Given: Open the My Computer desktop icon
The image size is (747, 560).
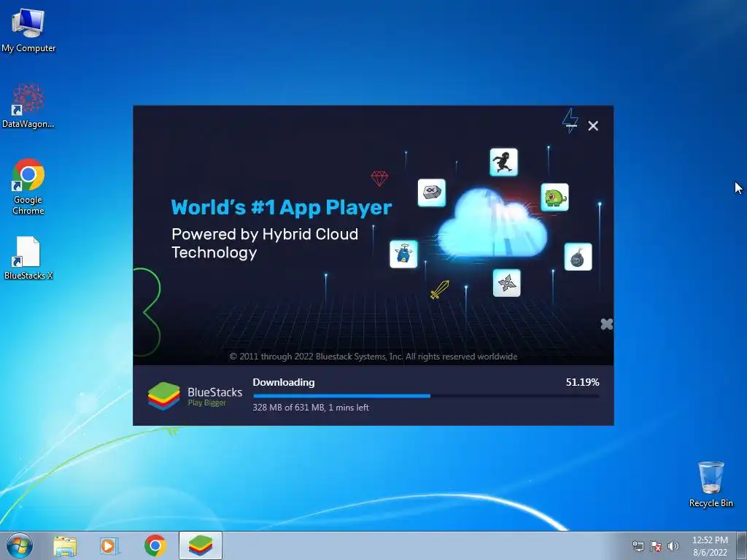Looking at the screenshot, I should [28, 30].
